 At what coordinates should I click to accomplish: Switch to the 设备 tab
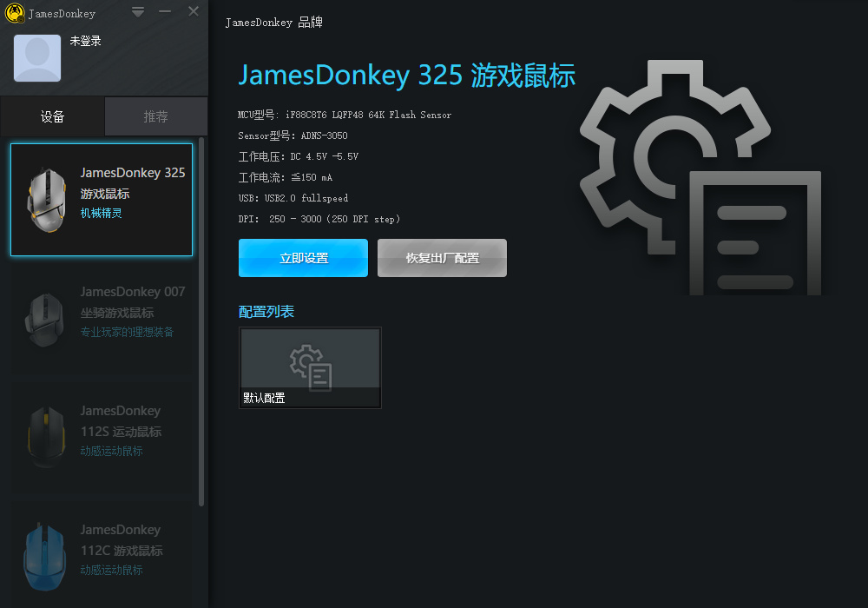52,116
